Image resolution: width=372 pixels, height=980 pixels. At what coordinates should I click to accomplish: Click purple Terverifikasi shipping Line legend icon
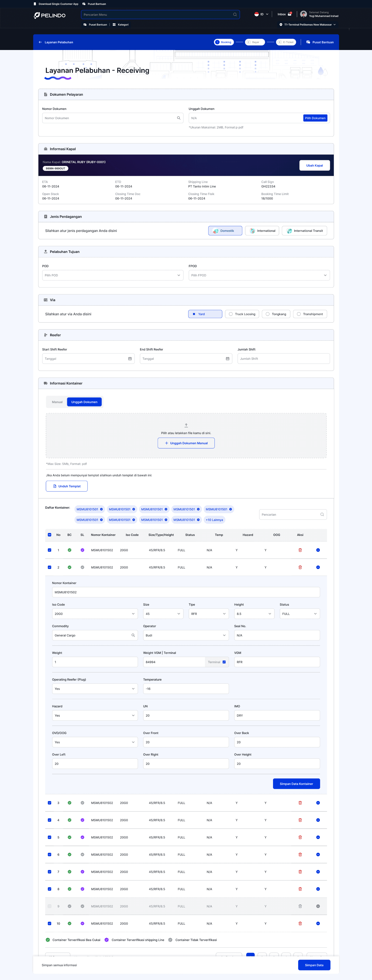[107, 940]
